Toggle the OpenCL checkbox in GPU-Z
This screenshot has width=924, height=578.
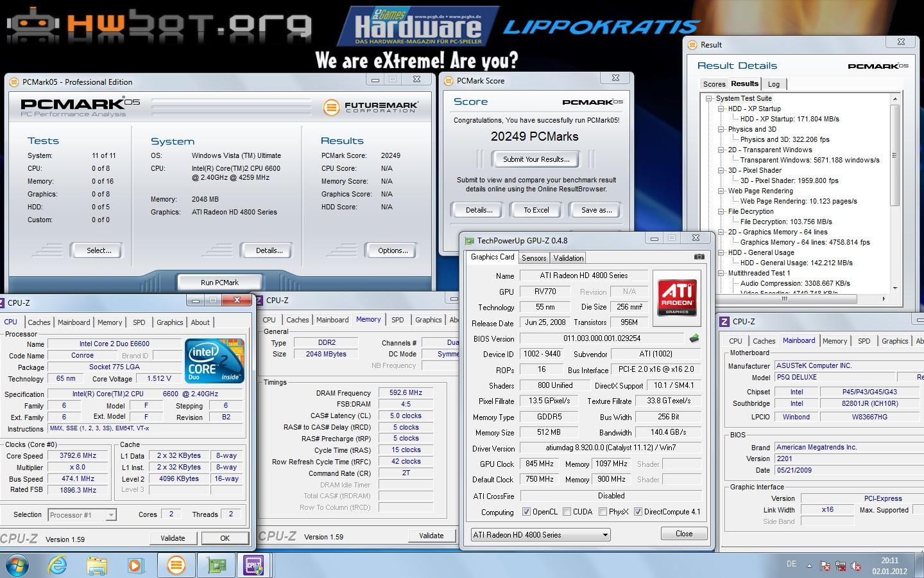tap(526, 512)
